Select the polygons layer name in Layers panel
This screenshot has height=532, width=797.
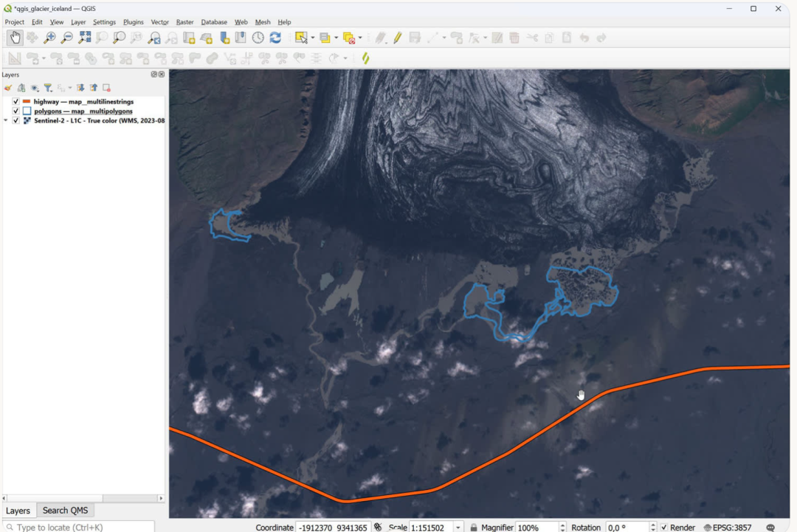click(x=83, y=111)
